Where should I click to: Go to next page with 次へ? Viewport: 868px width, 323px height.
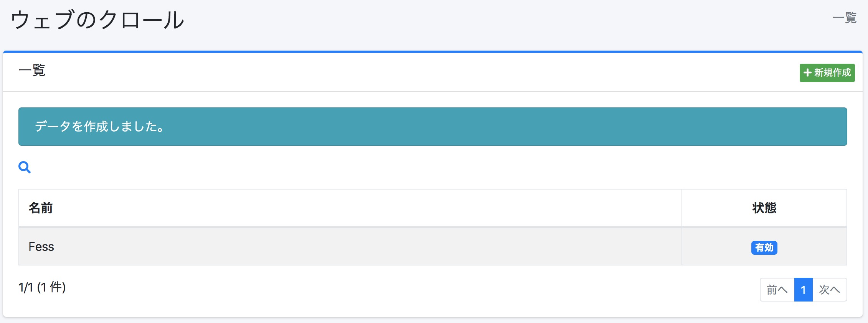pyautogui.click(x=829, y=290)
